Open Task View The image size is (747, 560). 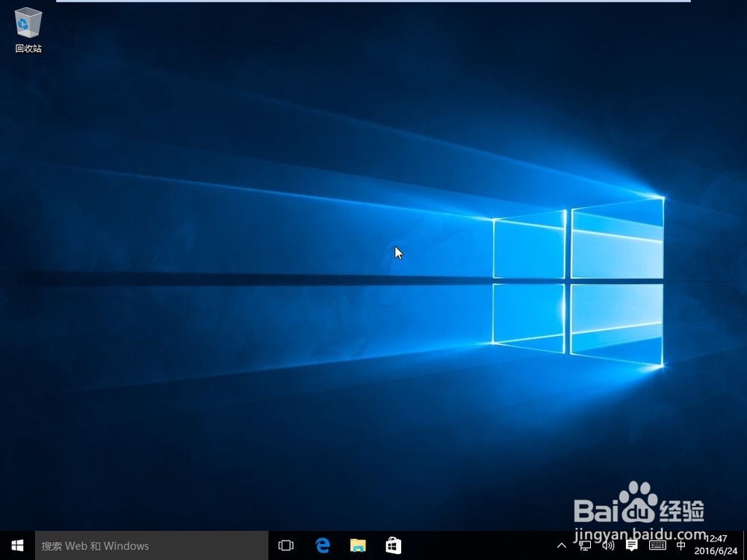tap(285, 545)
